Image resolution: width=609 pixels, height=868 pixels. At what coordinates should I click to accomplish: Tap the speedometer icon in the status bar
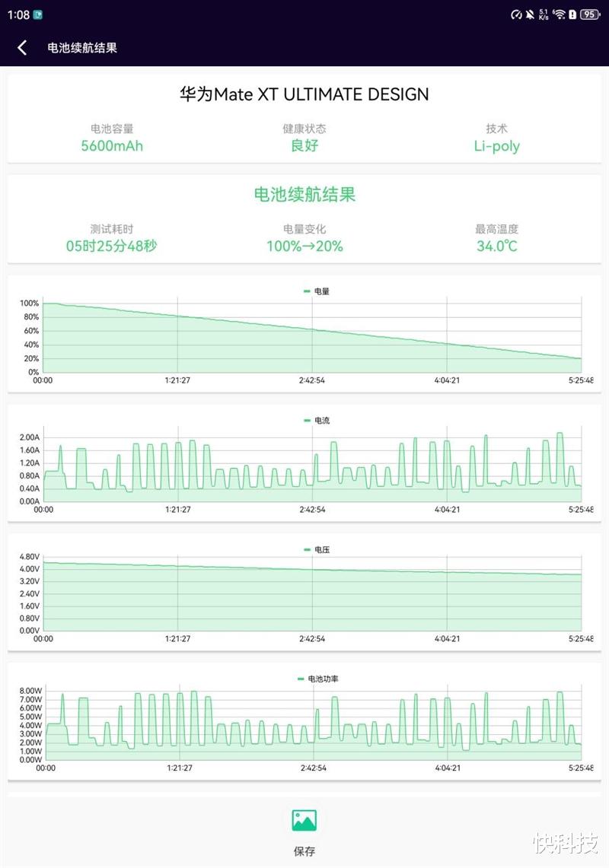pyautogui.click(x=516, y=14)
